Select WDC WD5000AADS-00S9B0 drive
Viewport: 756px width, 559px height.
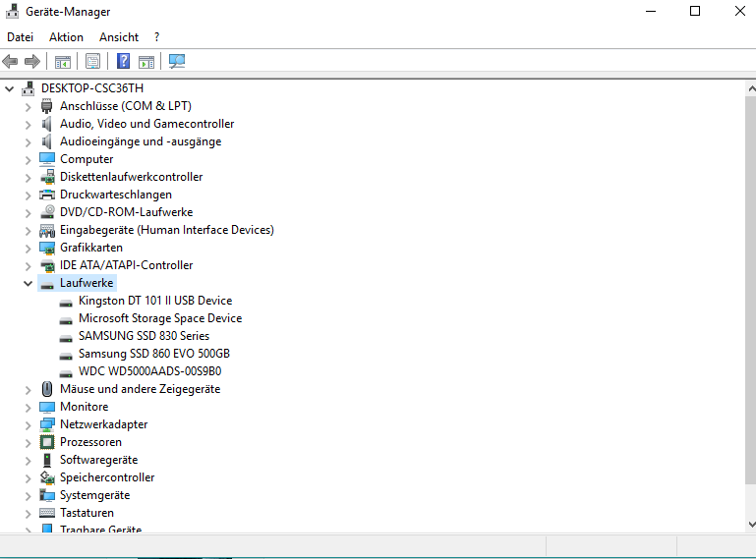[x=150, y=371]
